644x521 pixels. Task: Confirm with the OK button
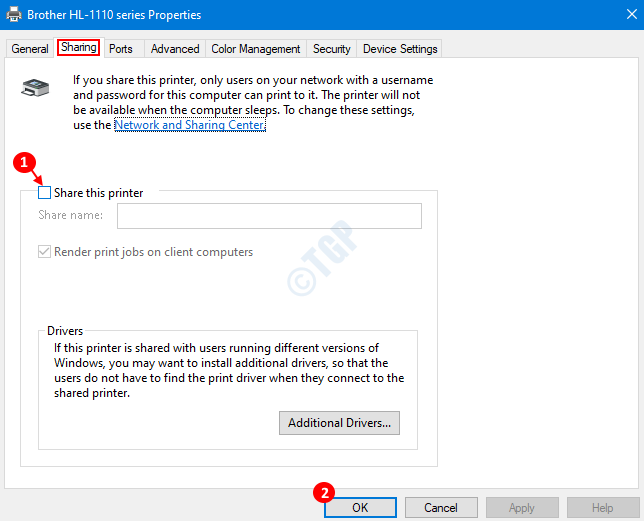point(360,508)
